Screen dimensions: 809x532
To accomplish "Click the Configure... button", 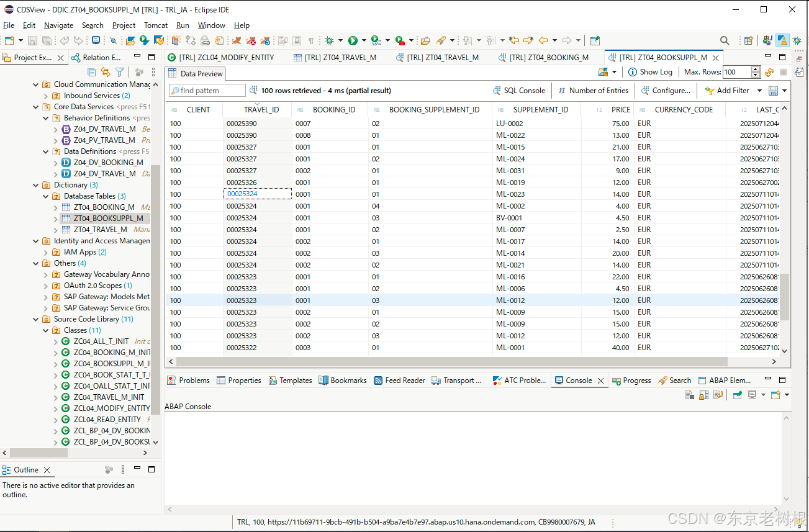I will coord(666,90).
